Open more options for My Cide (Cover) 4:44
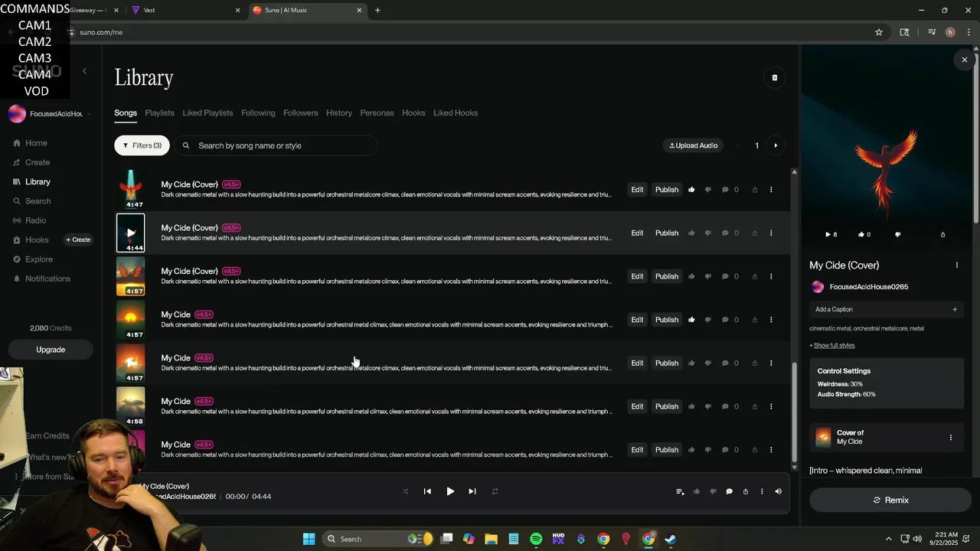Screen dimensions: 980x551 click(771, 233)
